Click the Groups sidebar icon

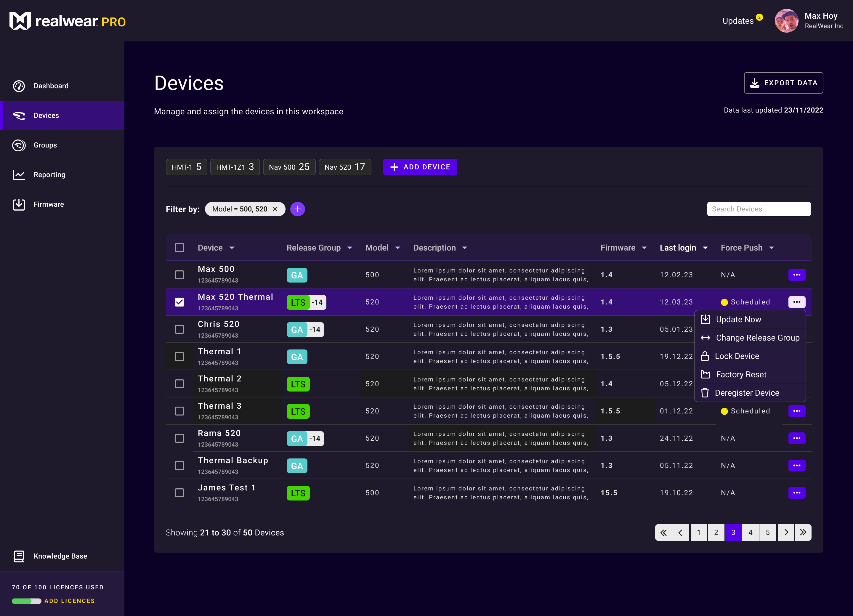tap(19, 145)
